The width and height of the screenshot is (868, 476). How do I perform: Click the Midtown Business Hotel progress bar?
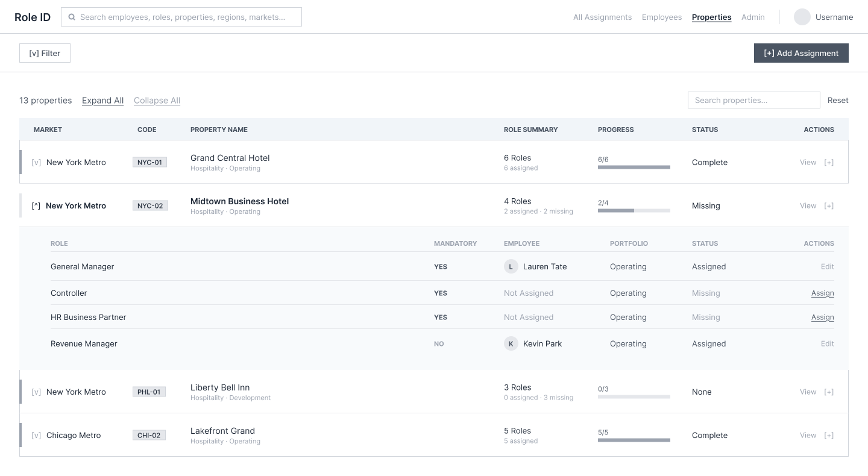[x=634, y=210]
